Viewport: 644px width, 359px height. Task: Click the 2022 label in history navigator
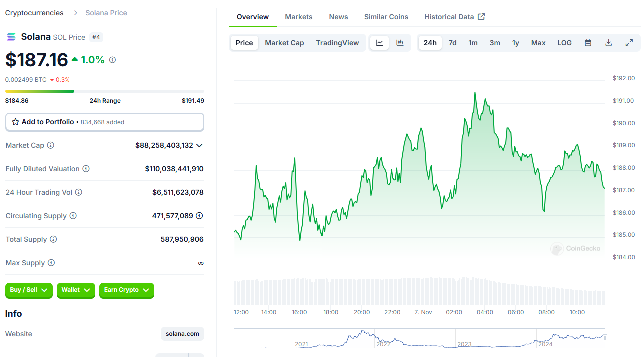click(383, 344)
